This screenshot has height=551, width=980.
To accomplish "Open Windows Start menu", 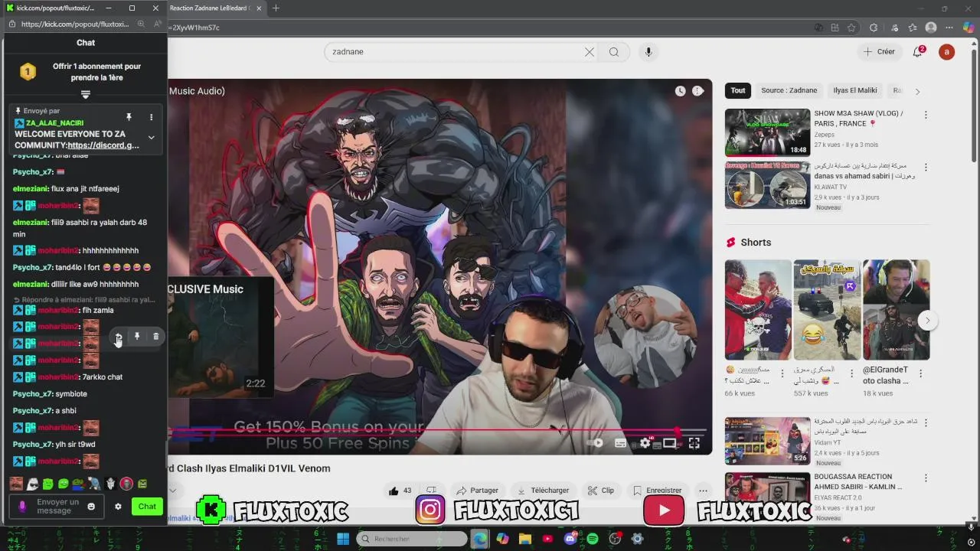I will [x=343, y=539].
